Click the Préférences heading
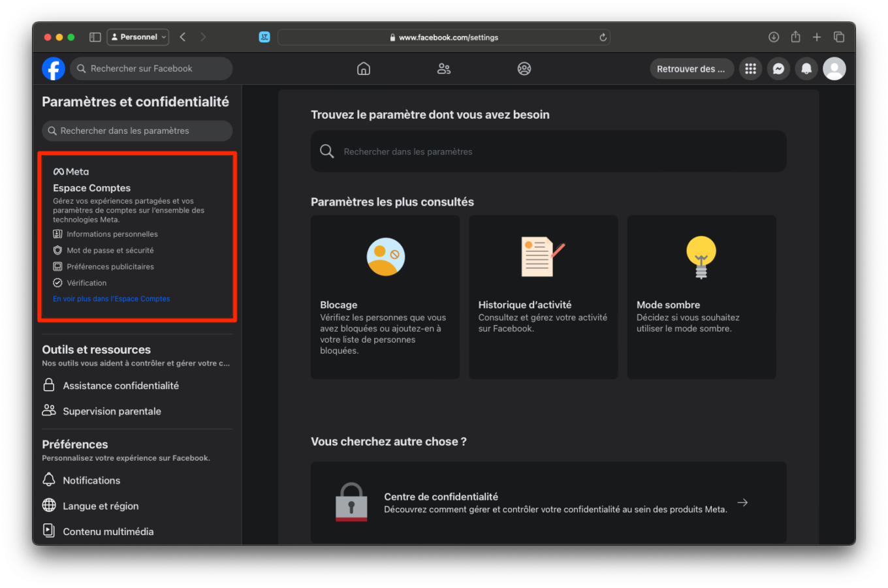 (x=75, y=444)
